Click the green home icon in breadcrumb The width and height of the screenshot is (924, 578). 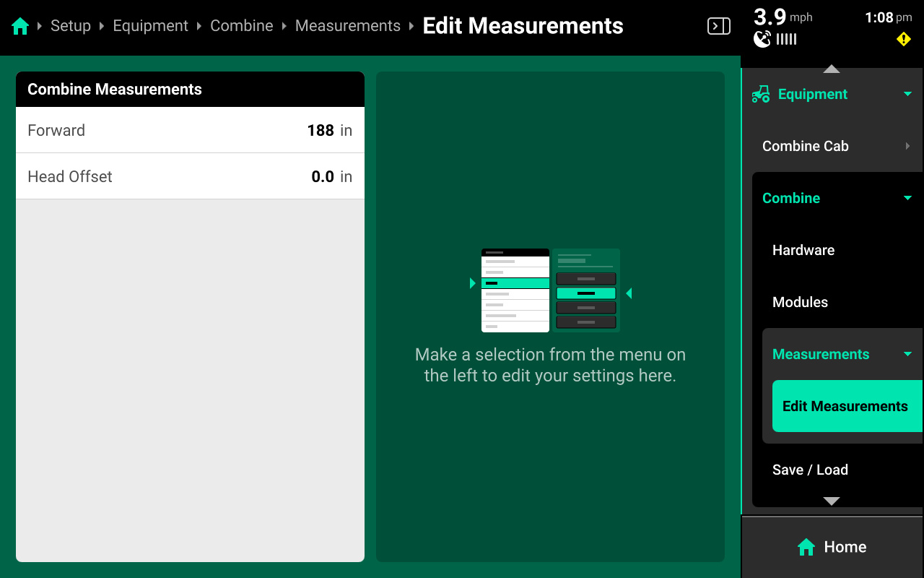(x=20, y=27)
